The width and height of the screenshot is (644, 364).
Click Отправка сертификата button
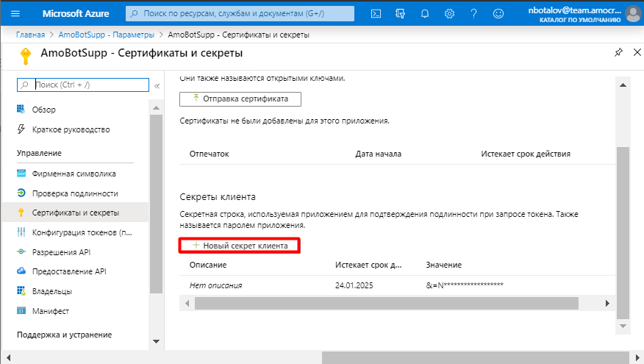point(240,99)
